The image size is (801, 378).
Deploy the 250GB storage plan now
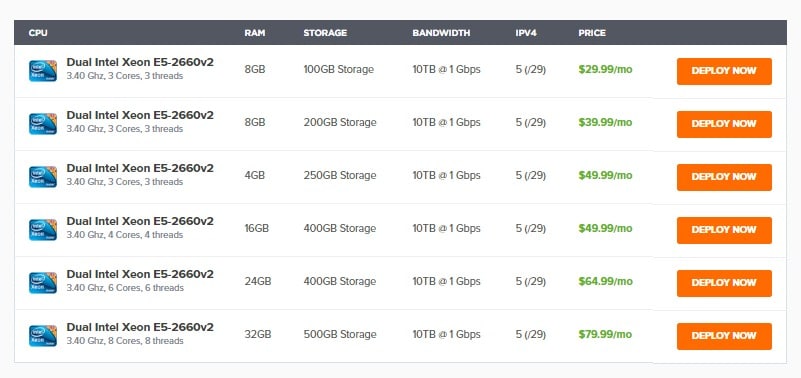(x=724, y=177)
